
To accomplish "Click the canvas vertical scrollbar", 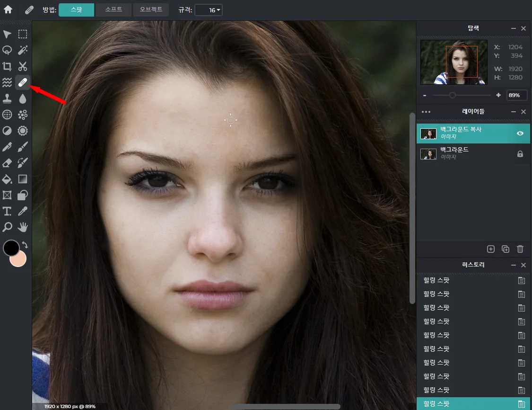I will [x=412, y=208].
